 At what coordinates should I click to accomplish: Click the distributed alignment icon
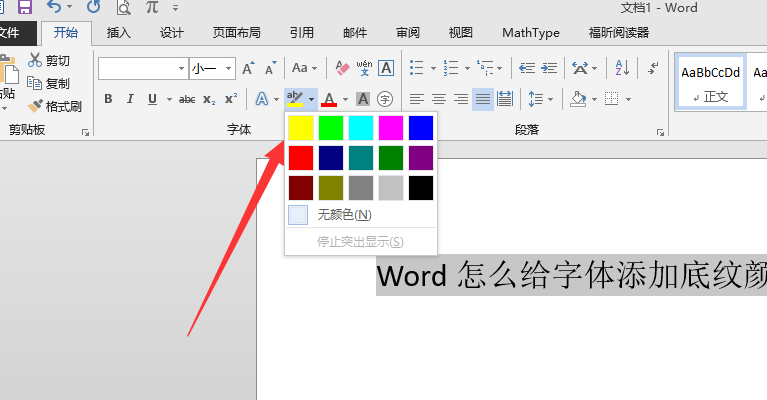click(x=505, y=99)
